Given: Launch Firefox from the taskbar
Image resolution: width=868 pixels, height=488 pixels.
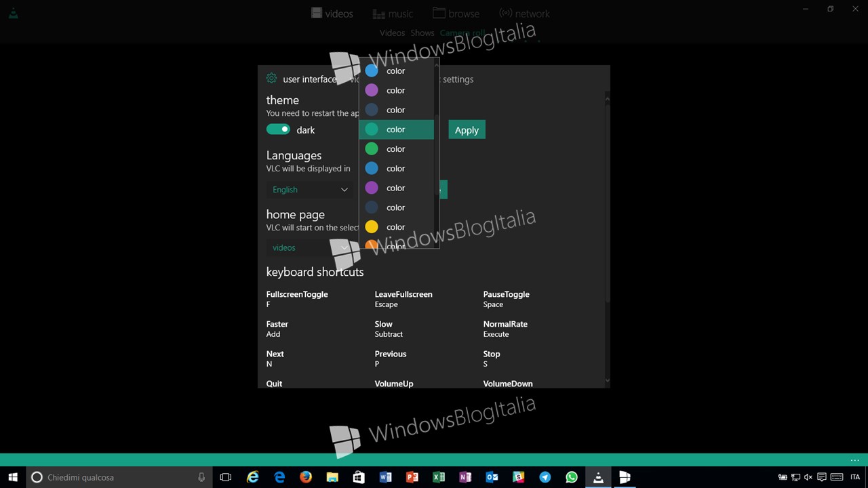Looking at the screenshot, I should [305, 477].
